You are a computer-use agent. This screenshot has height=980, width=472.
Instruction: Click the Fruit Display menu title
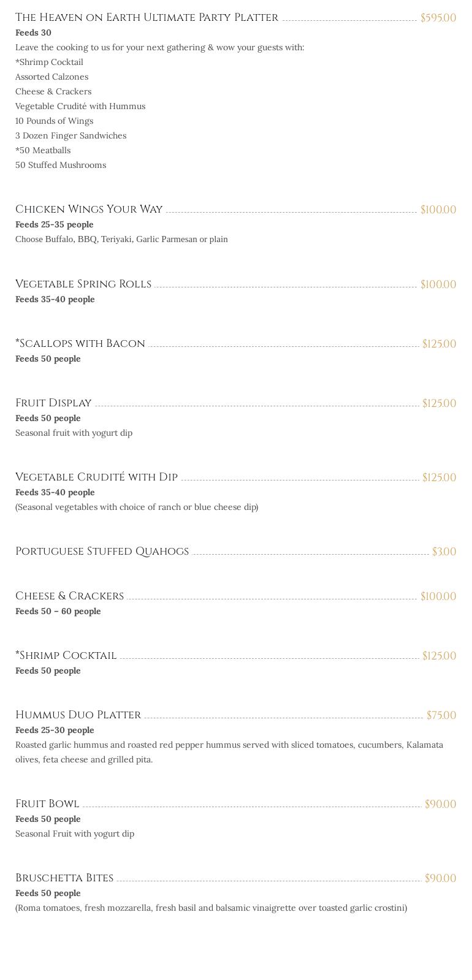point(53,403)
